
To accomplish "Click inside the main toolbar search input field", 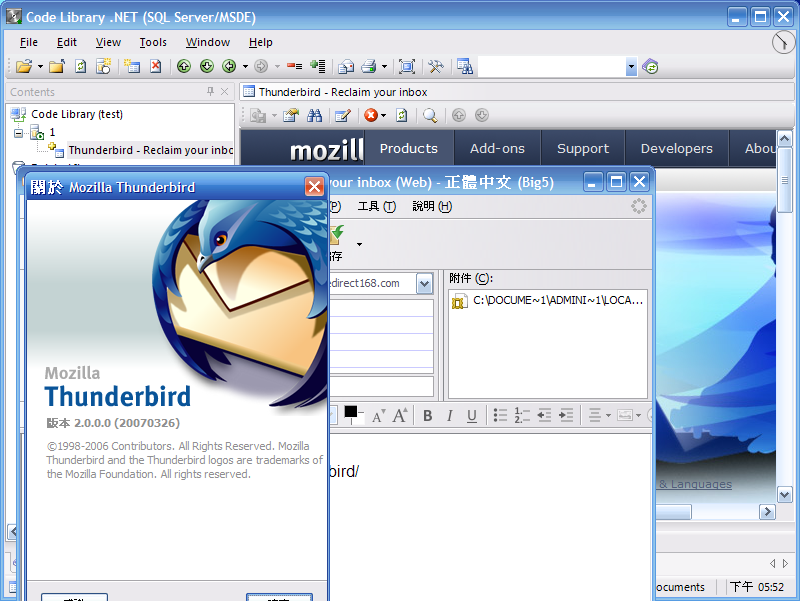I will (552, 66).
